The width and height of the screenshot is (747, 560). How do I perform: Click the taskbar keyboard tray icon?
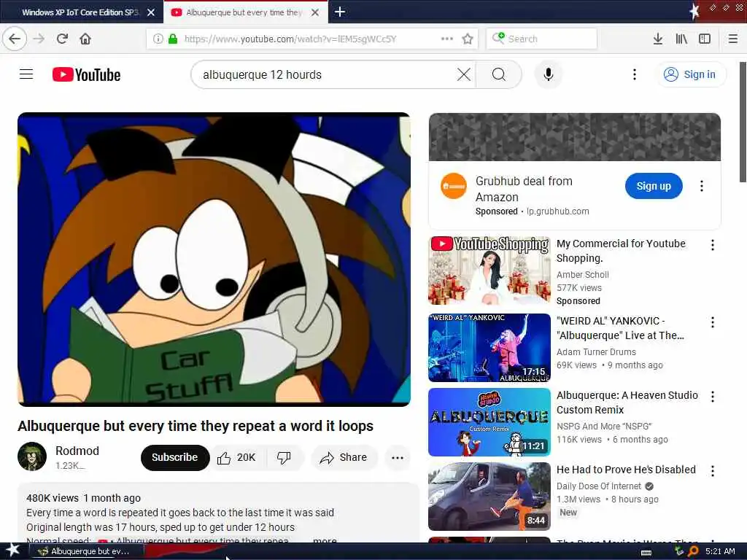coord(646,552)
